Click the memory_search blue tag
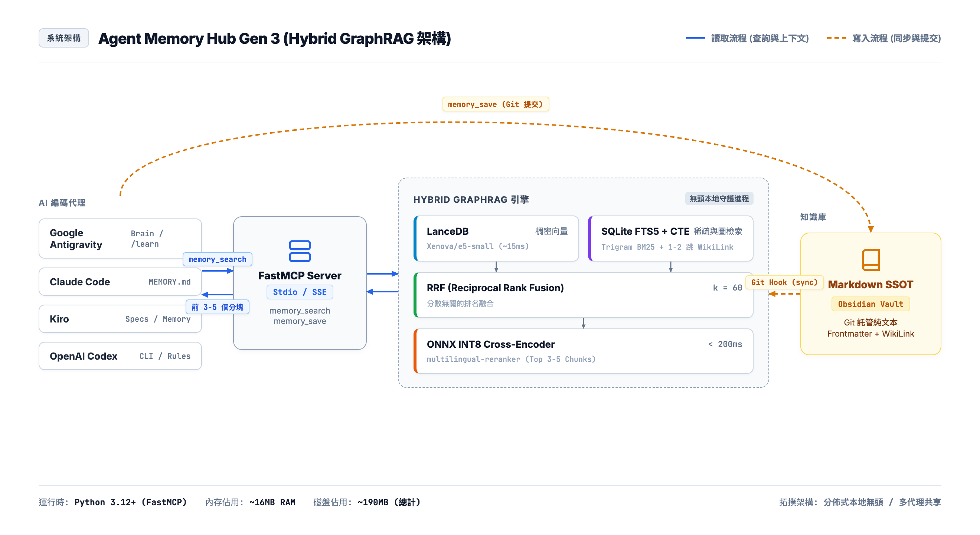The height and width of the screenshot is (535, 980). [x=217, y=259]
